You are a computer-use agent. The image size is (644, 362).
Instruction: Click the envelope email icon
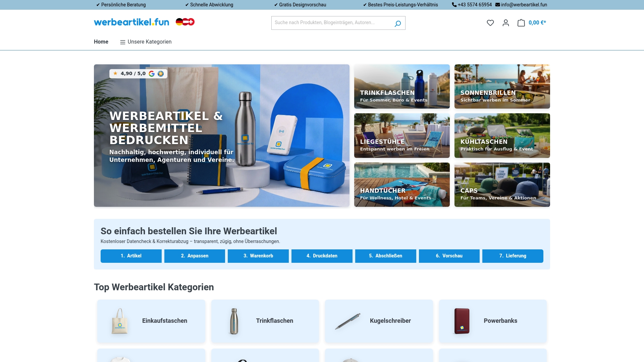tap(497, 5)
